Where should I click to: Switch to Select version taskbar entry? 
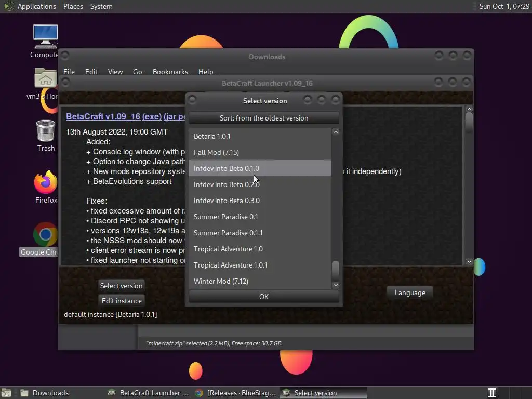(x=323, y=393)
